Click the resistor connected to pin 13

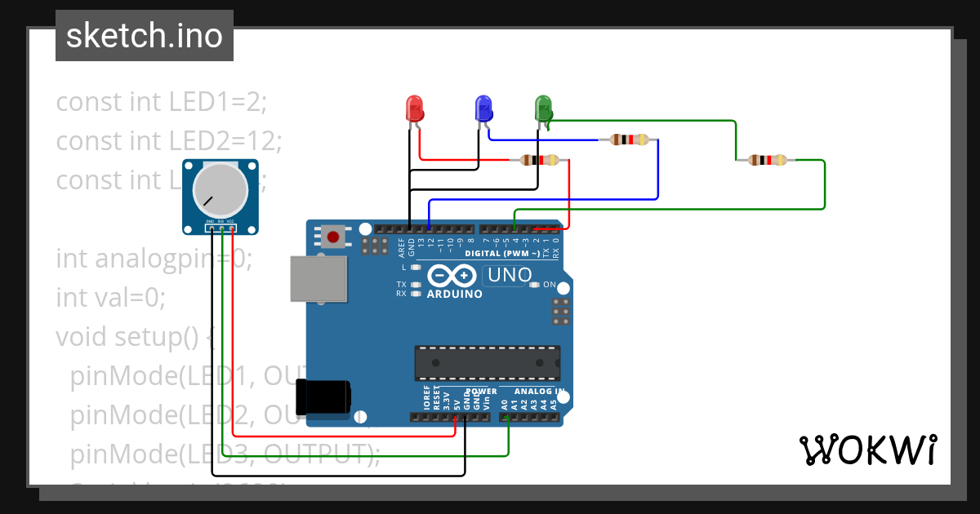539,159
